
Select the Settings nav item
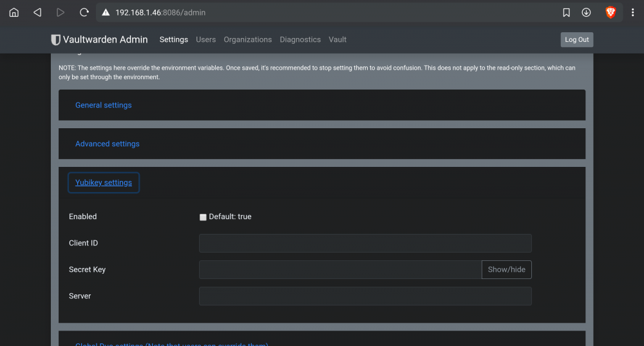pyautogui.click(x=174, y=39)
